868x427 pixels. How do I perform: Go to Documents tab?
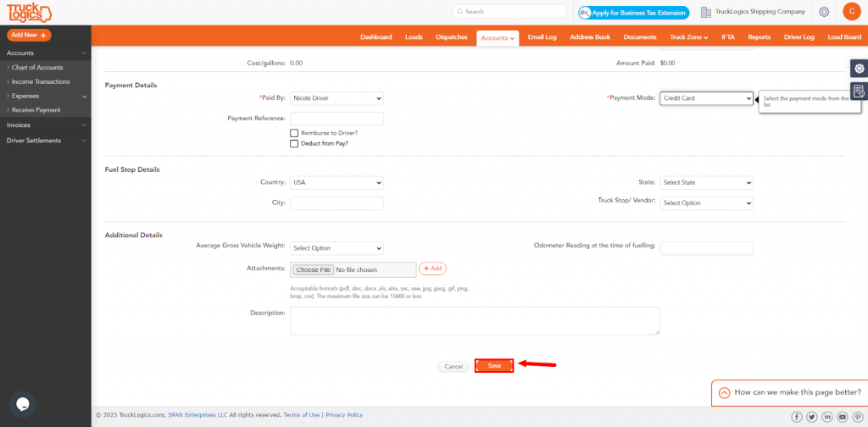640,37
